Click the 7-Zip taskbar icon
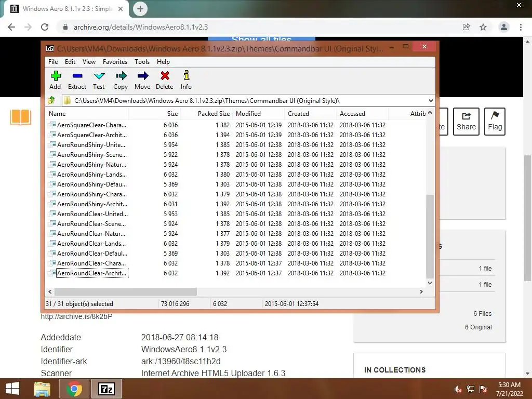Screen dimensions: 532x399 [x=107, y=389]
